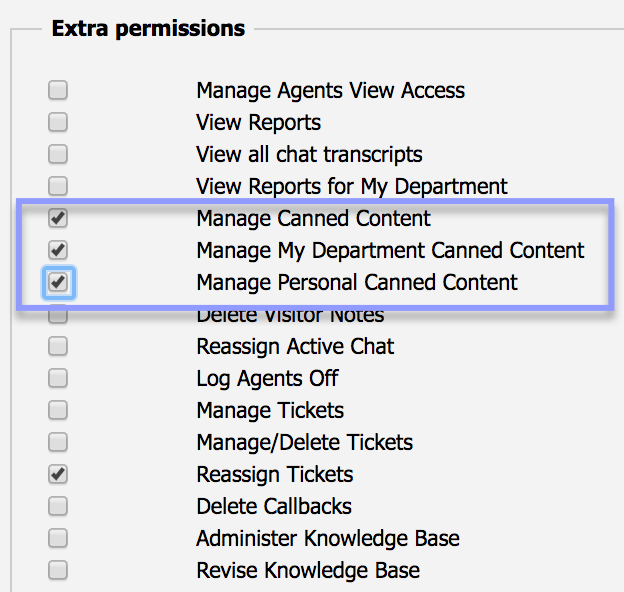Screen dimensions: 624x592
Task: Tick the View all chat transcripts checkbox
Action: coord(58,155)
